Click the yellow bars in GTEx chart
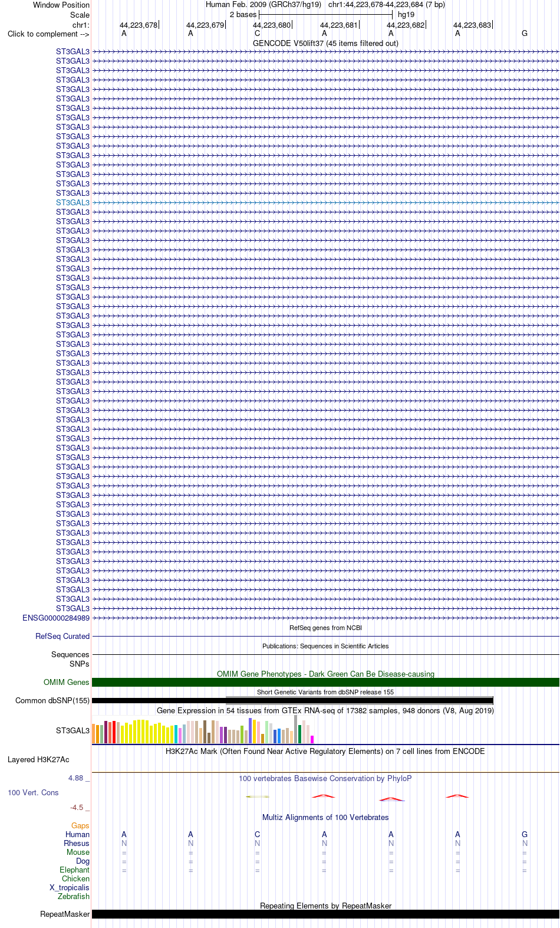This screenshot has width=560, height=928. 147,732
